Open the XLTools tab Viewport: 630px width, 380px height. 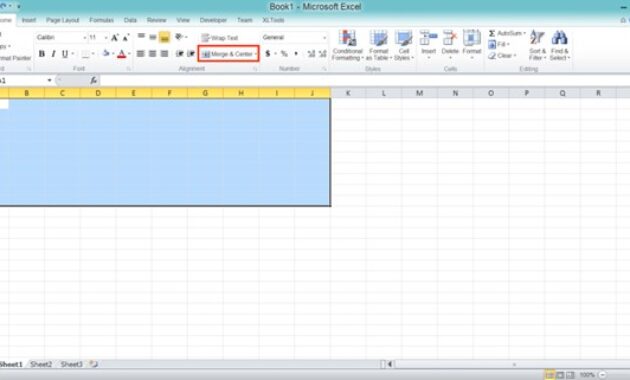[273, 20]
